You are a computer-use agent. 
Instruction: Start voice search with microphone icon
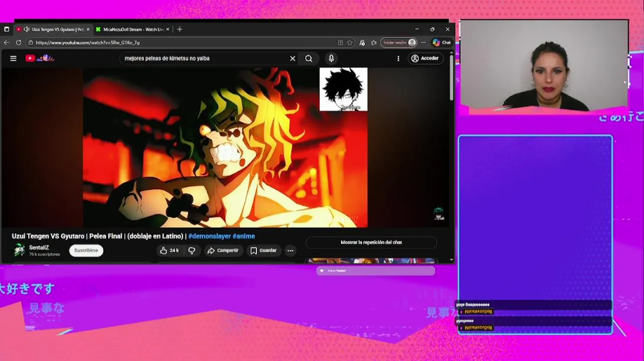point(331,59)
